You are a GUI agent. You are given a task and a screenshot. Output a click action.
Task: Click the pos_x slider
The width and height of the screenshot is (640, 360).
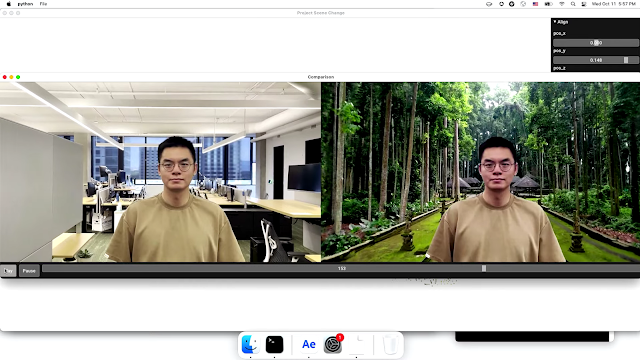(596, 43)
